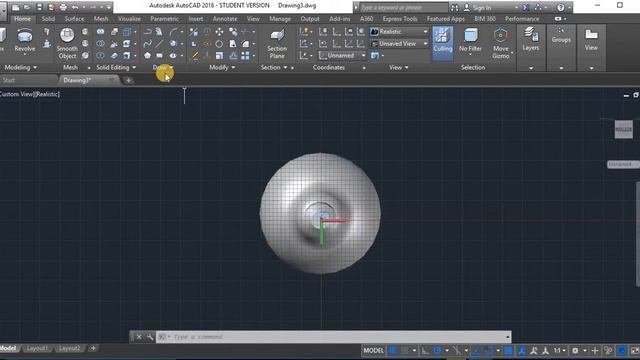Toggle grid display in status bar
The height and width of the screenshot is (360, 640).
[x=393, y=351]
